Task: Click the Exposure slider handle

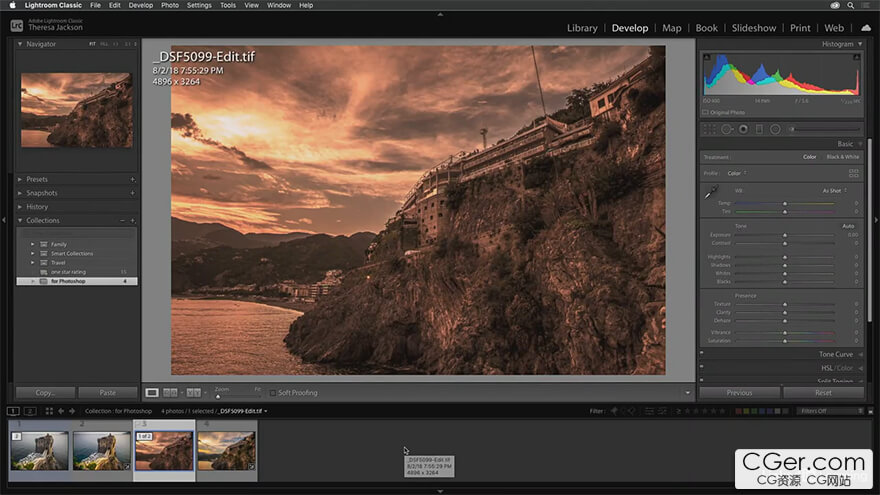Action: tap(785, 235)
